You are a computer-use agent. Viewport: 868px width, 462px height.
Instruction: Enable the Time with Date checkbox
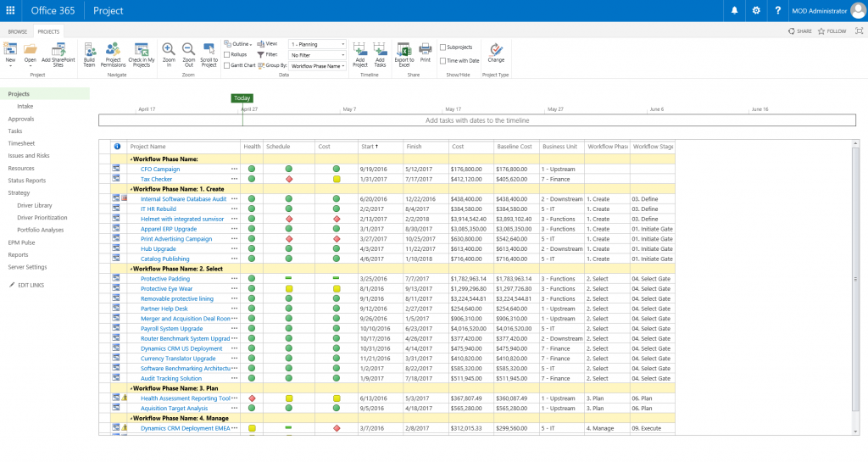click(x=442, y=61)
